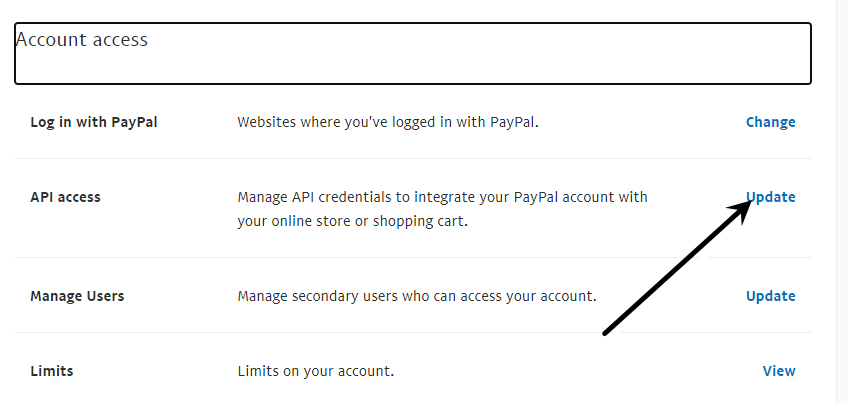Click the gray strip along the right edge
This screenshot has height=404, width=848.
(x=841, y=200)
